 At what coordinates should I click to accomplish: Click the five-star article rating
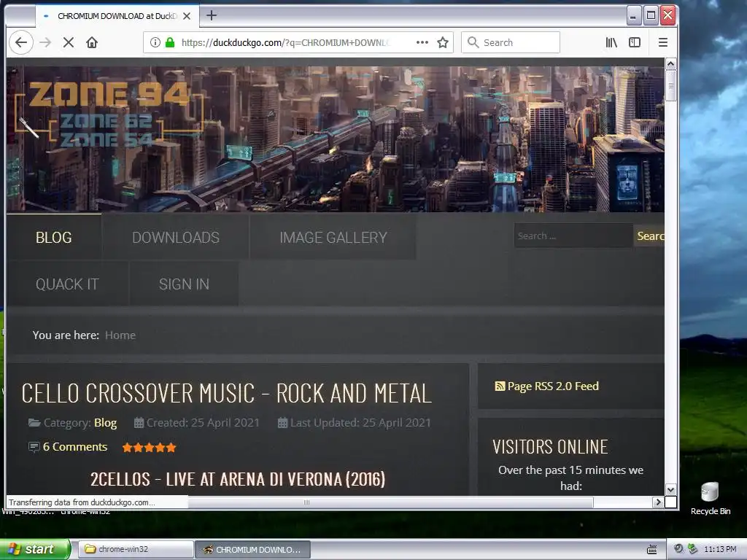[x=149, y=447]
